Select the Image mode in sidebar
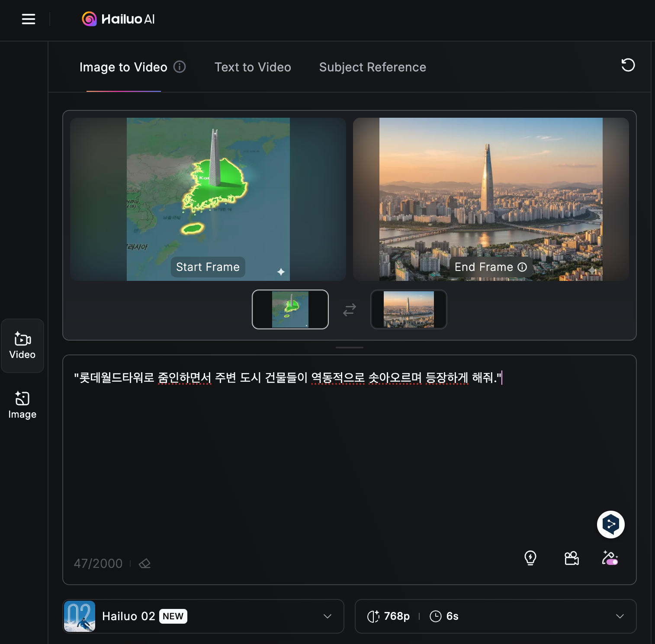Screen dimensions: 655x644 click(x=22, y=404)
